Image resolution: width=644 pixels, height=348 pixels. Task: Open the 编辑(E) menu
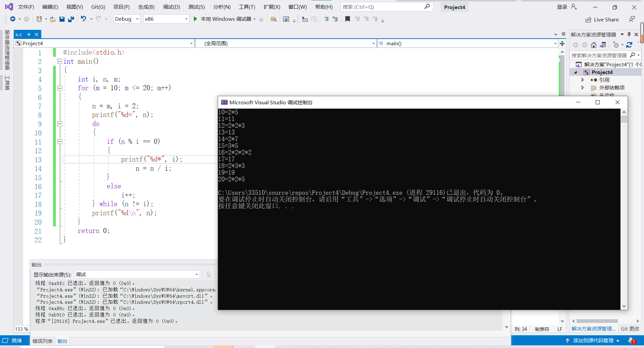pyautogui.click(x=50, y=7)
